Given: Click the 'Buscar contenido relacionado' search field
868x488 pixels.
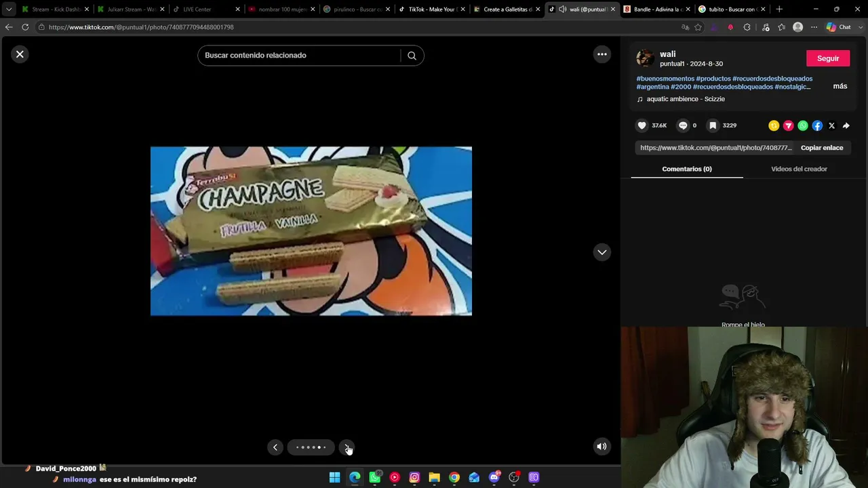Looking at the screenshot, I should tap(302, 56).
